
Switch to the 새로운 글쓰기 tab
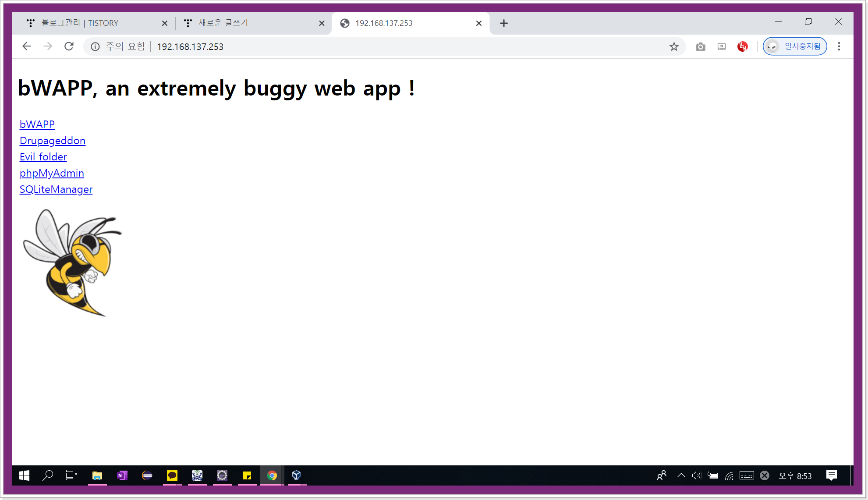pyautogui.click(x=245, y=23)
